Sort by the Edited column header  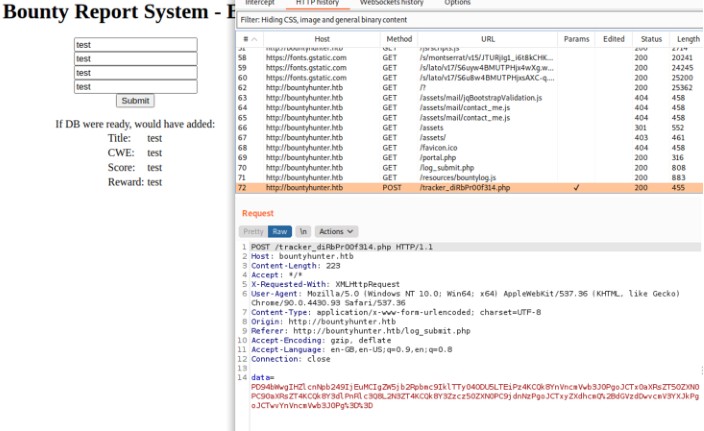pos(614,39)
